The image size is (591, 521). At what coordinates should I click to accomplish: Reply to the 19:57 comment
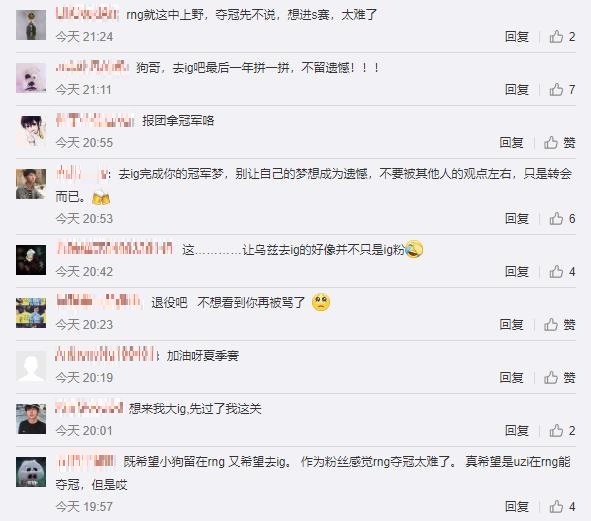pyautogui.click(x=517, y=506)
